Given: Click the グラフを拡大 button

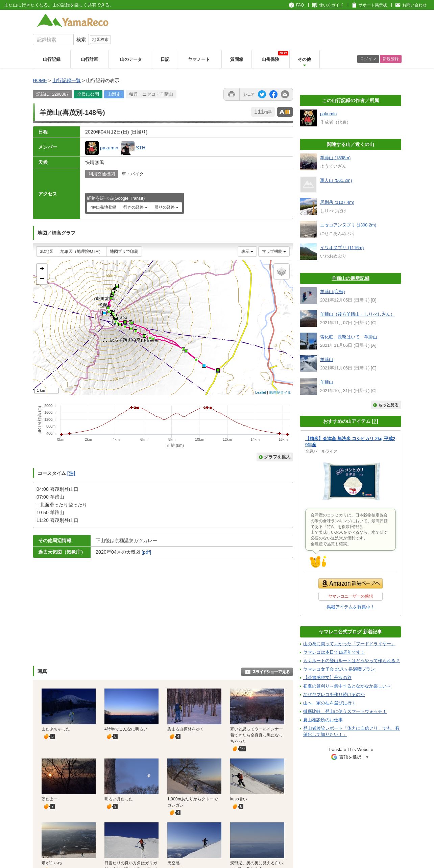Looking at the screenshot, I should (275, 457).
